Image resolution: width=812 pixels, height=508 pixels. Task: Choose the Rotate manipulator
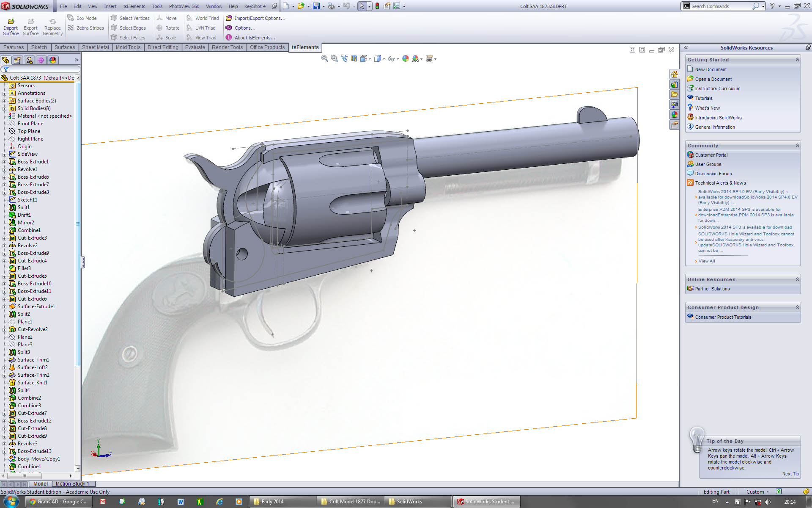[x=168, y=28]
